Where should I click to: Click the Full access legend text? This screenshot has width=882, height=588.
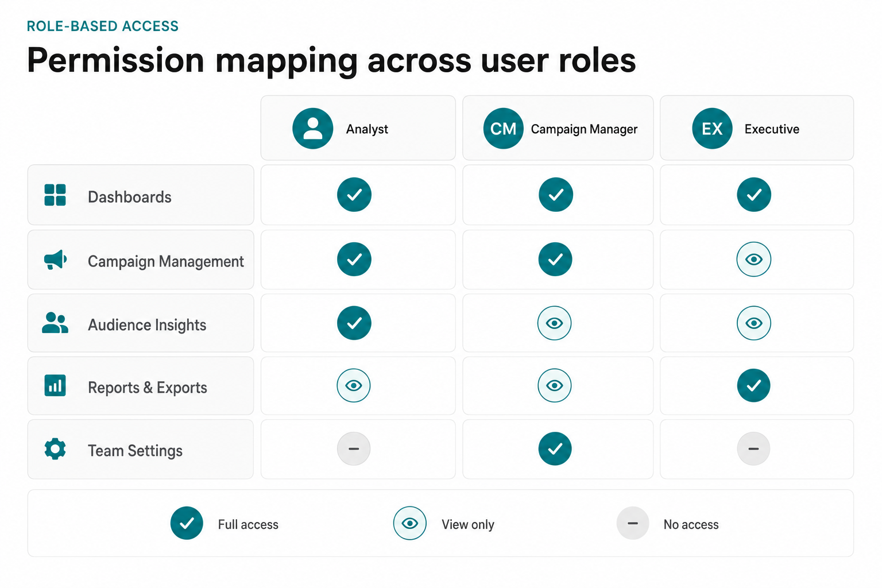(248, 524)
